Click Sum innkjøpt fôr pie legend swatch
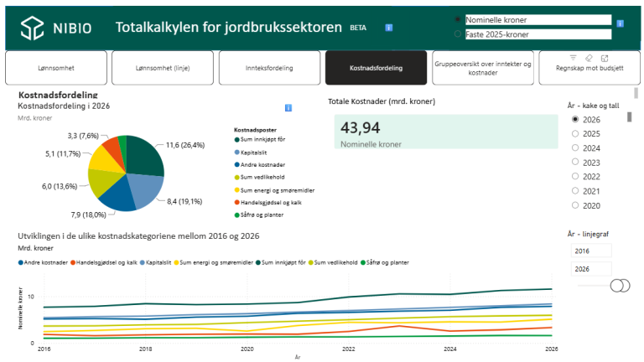 tap(236, 140)
